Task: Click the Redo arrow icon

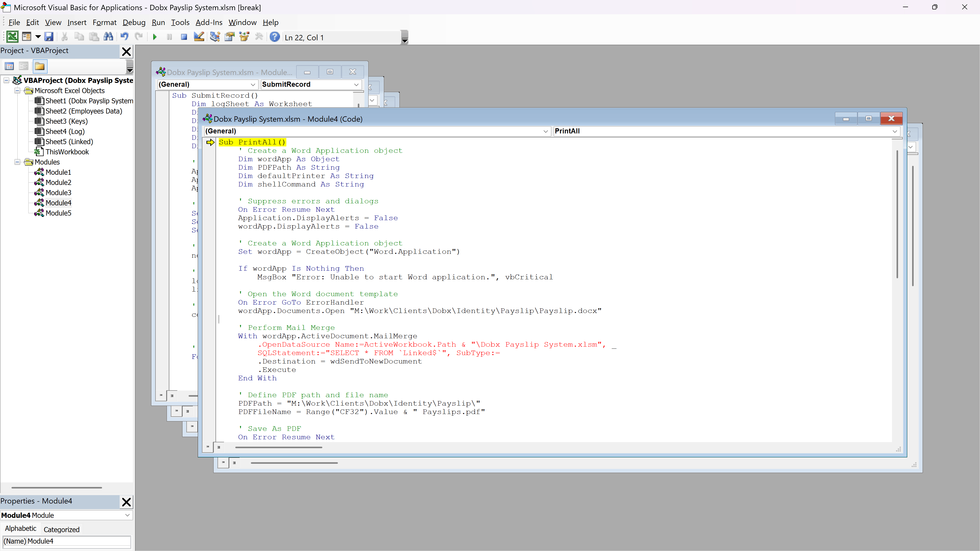Action: 139,37
